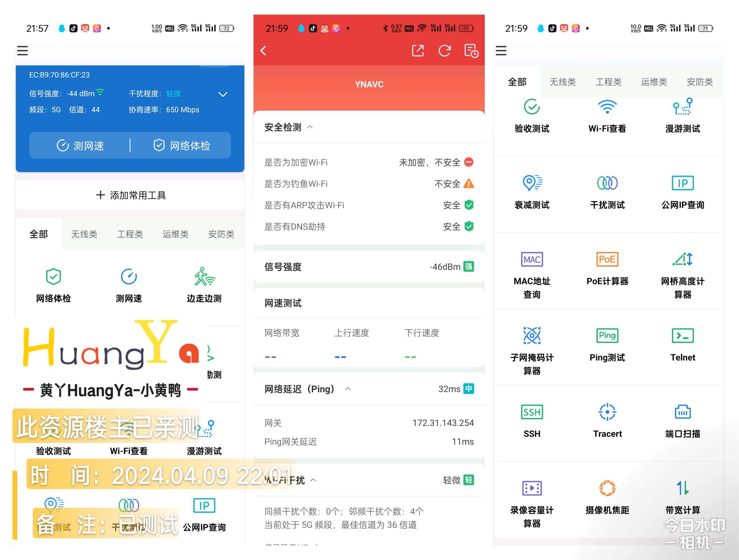739x560 pixels.
Task: Tap the 信号强度 -46dBm row
Action: coord(369,267)
